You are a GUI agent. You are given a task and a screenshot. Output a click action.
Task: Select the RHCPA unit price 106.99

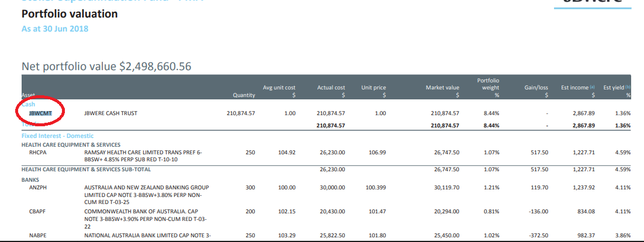pyautogui.click(x=374, y=152)
